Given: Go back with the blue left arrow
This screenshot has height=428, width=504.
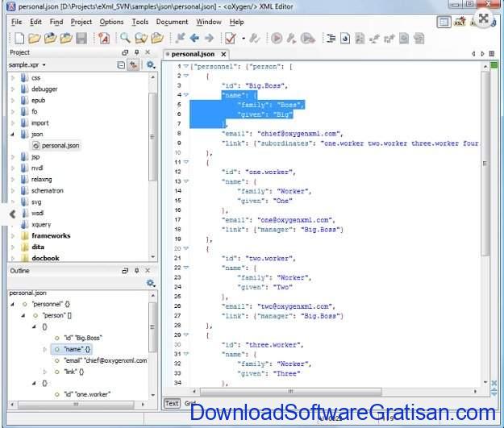Looking at the screenshot, I should [x=194, y=39].
